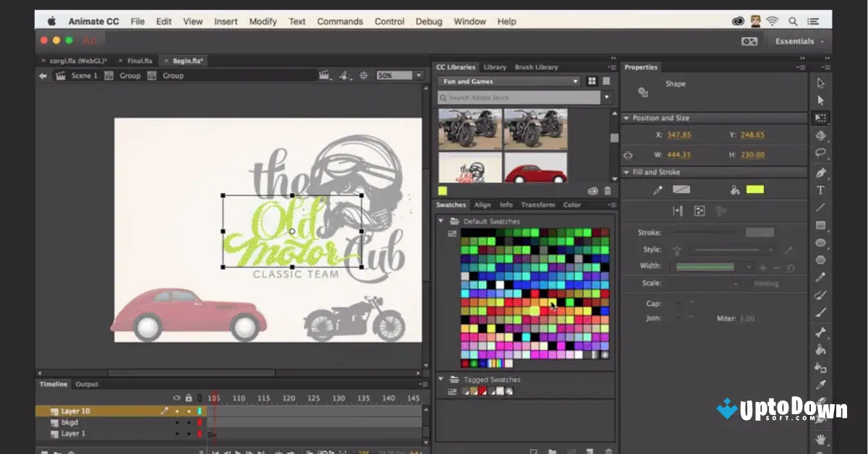868x454 pixels.
Task: Collapse the Position and Size section
Action: tap(626, 118)
